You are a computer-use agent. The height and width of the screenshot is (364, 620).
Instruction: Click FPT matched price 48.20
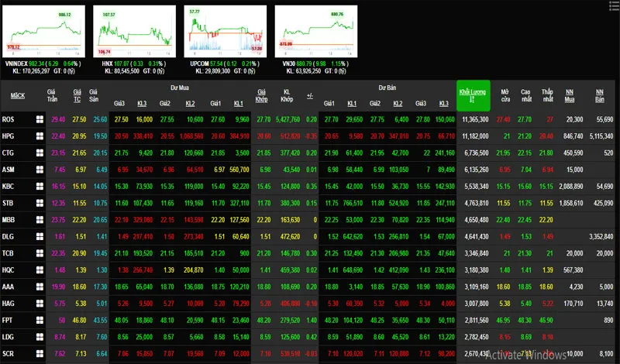coord(263,320)
